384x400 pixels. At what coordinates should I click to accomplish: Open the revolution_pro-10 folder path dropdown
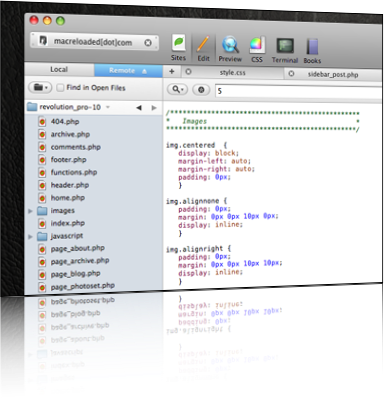point(69,107)
